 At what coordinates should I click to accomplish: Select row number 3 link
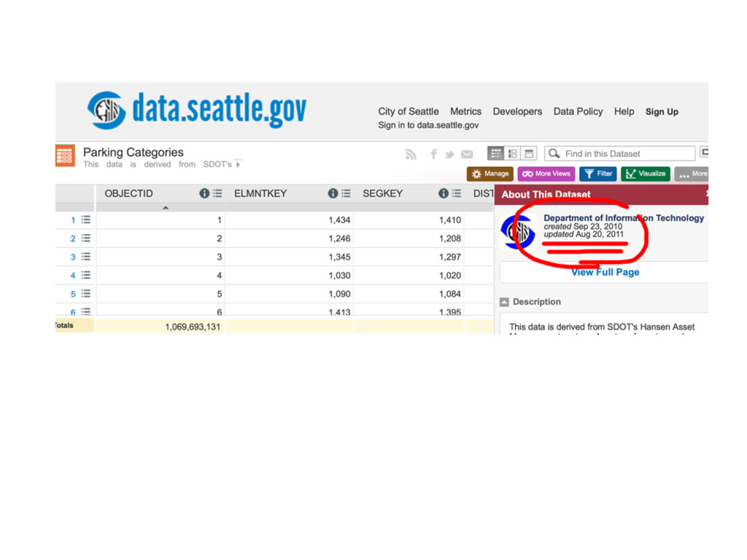[73, 257]
